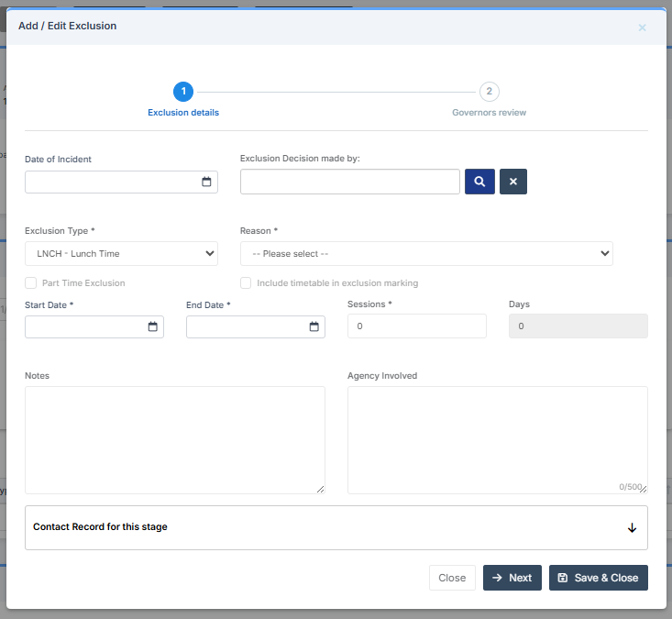This screenshot has height=619, width=672.
Task: Click into the Sessions field
Action: pos(416,326)
